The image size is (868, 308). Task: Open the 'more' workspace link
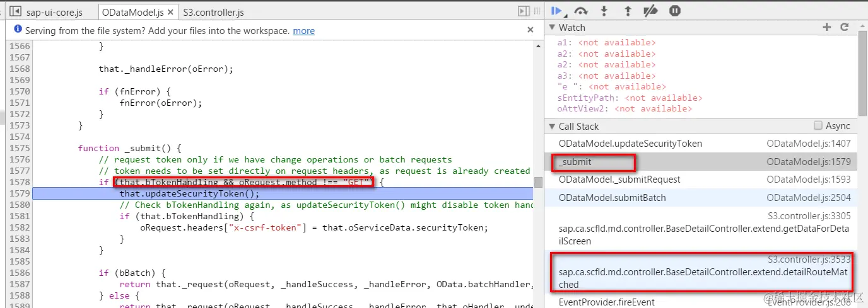(303, 30)
